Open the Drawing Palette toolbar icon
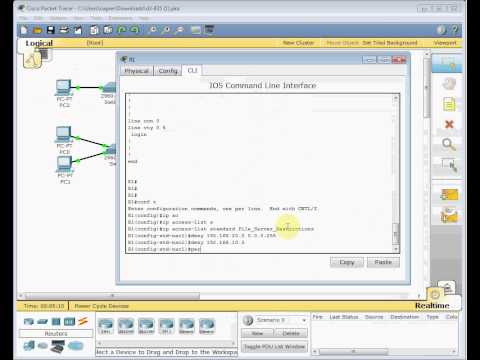This screenshot has width=480, height=360. coord(196,31)
